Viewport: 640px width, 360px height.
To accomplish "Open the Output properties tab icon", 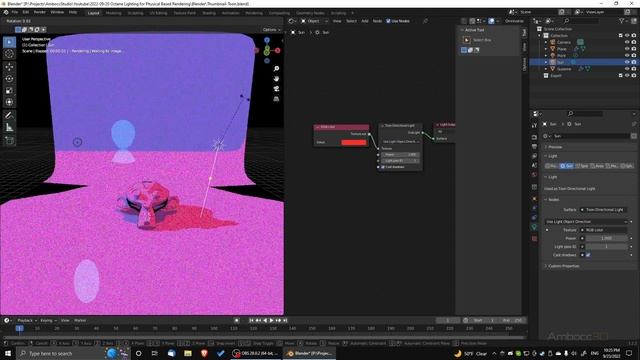I will point(534,147).
